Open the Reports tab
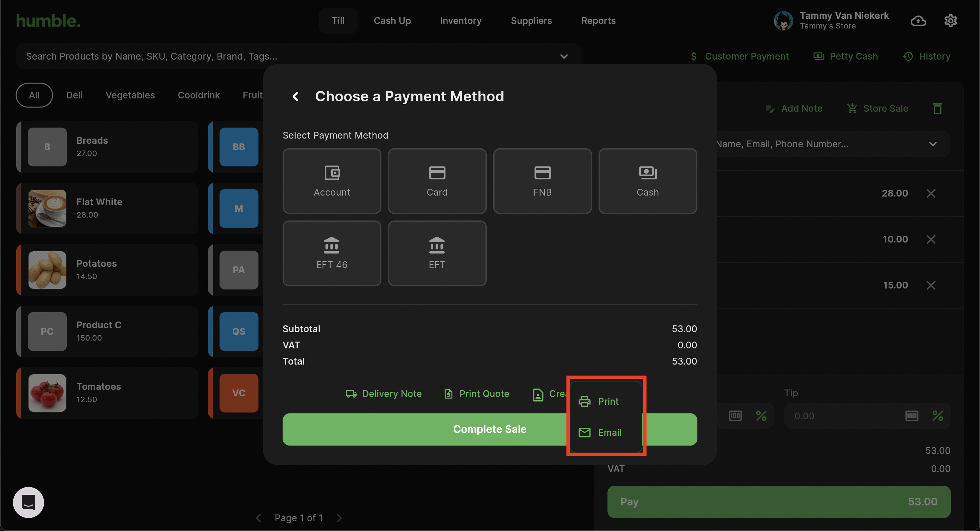This screenshot has width=980, height=531. click(599, 20)
